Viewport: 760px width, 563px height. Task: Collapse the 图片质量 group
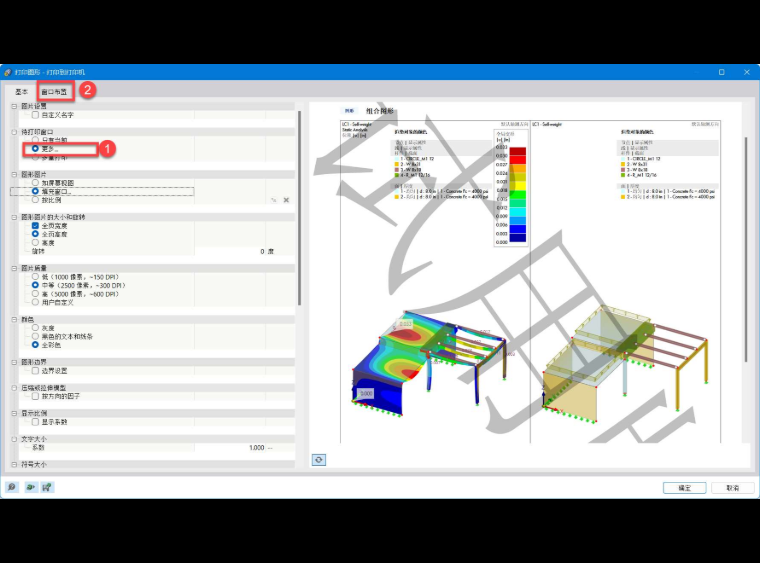click(14, 268)
